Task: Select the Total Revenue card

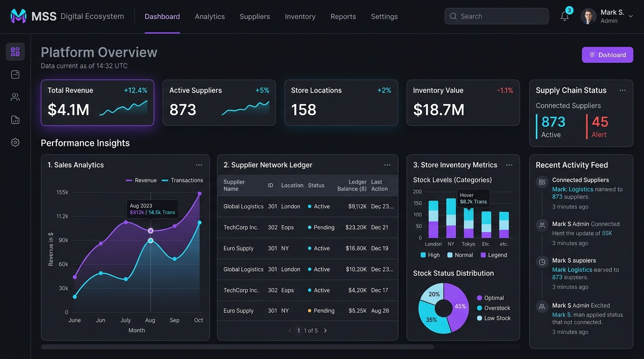Action: (x=97, y=103)
